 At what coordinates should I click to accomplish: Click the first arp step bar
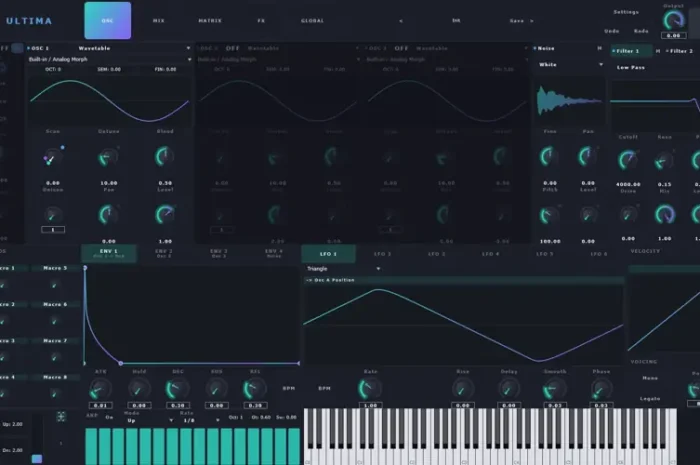tap(92, 446)
